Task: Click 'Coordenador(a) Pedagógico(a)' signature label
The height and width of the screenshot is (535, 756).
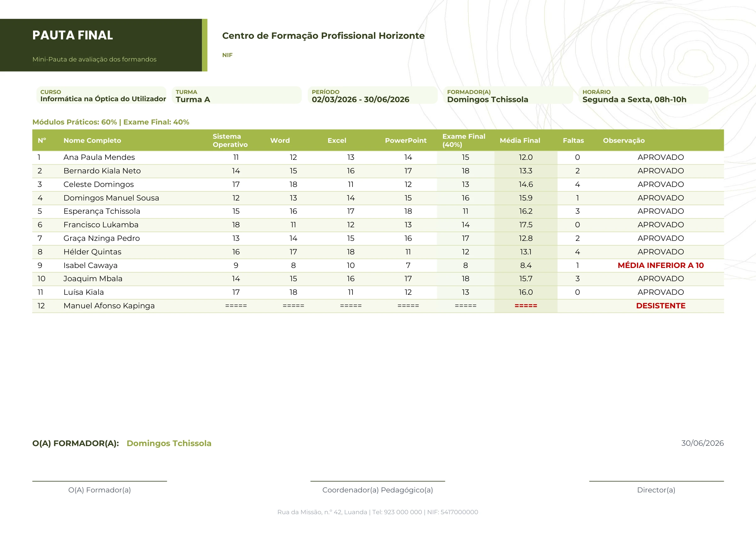Action: 377,490
